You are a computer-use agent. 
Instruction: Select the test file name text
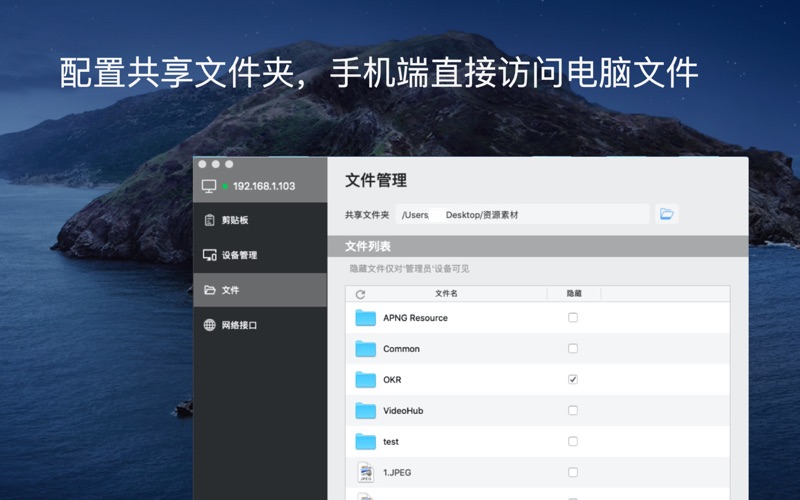point(391,442)
